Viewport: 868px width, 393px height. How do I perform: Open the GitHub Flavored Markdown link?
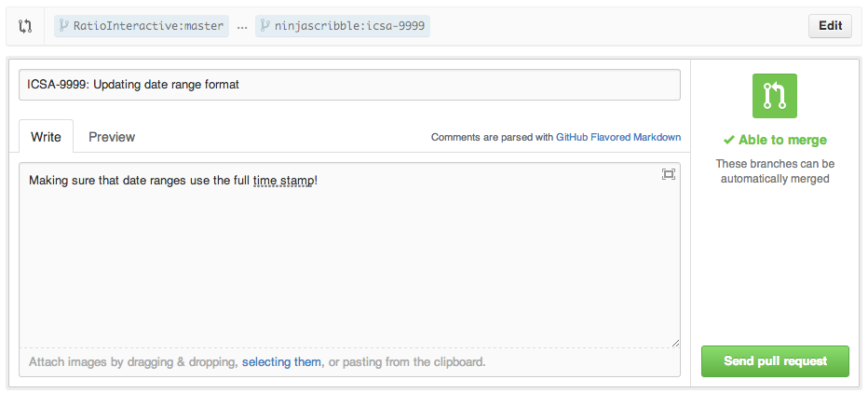point(618,137)
